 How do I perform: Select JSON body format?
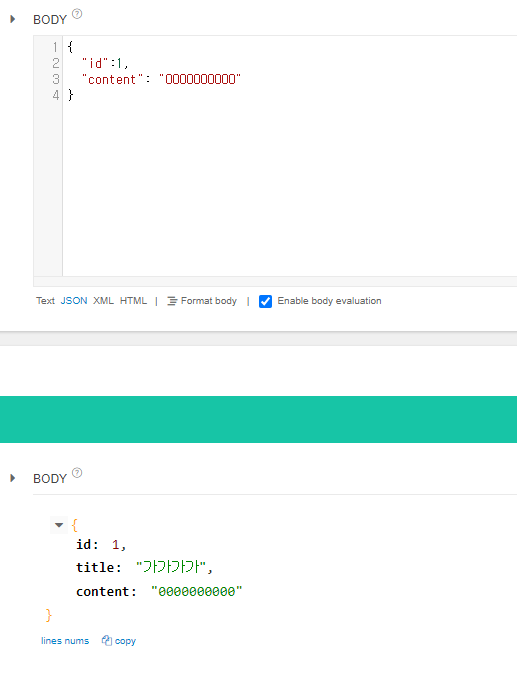(x=74, y=301)
